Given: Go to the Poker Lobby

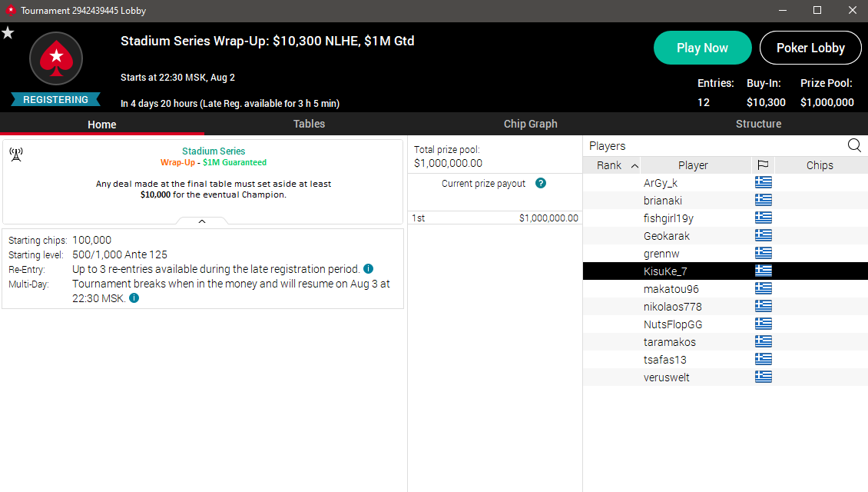Looking at the screenshot, I should click(x=810, y=48).
